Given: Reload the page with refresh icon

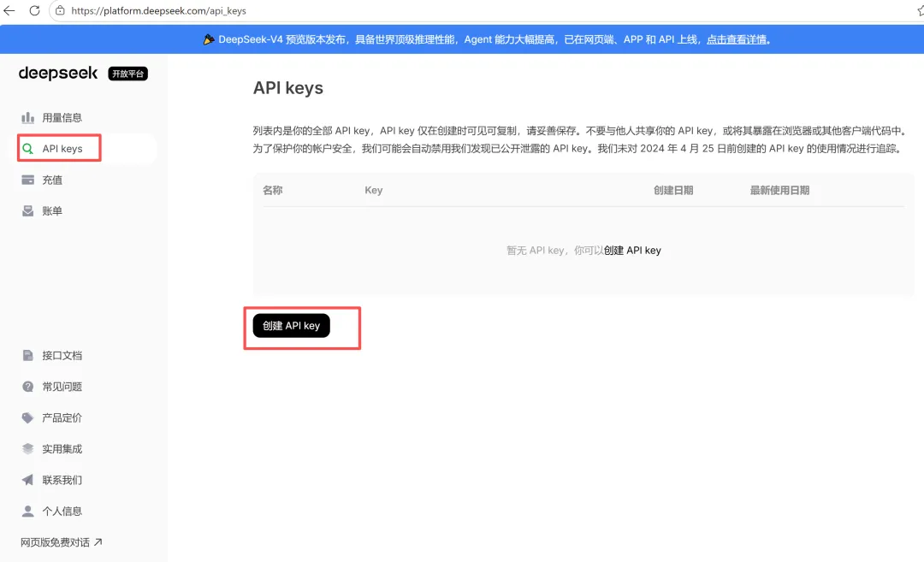Looking at the screenshot, I should click(35, 10).
